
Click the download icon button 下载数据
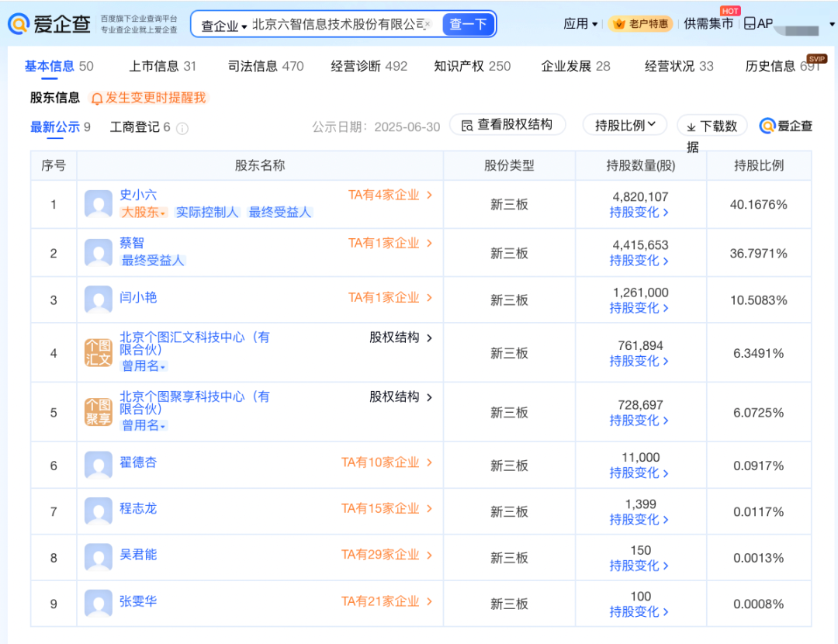pyautogui.click(x=712, y=126)
